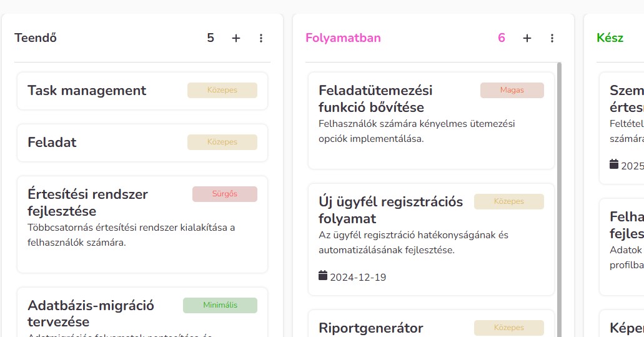Add a new card to Teendő column
The image size is (644, 337).
(236, 38)
